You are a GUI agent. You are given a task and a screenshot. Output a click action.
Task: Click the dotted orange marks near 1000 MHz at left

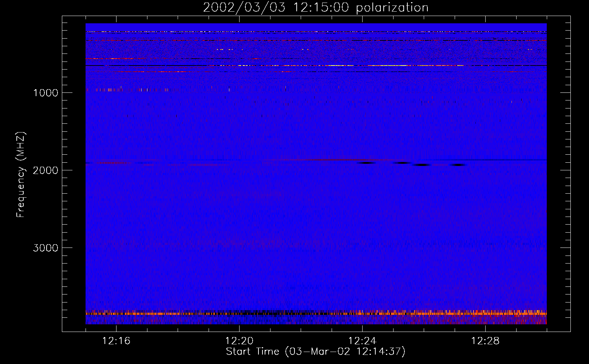[131, 90]
